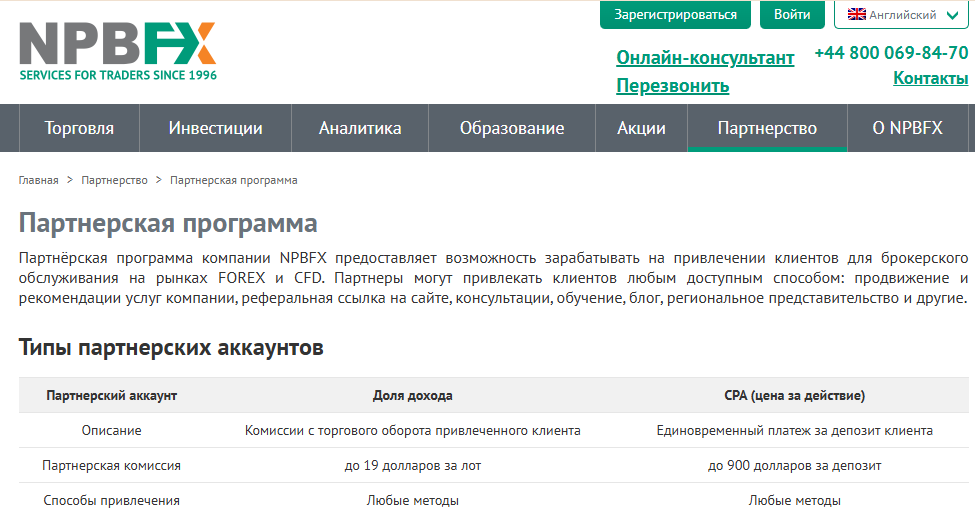Go to the Акции menu item
Viewport: 975px width, 532px height.
[x=641, y=128]
